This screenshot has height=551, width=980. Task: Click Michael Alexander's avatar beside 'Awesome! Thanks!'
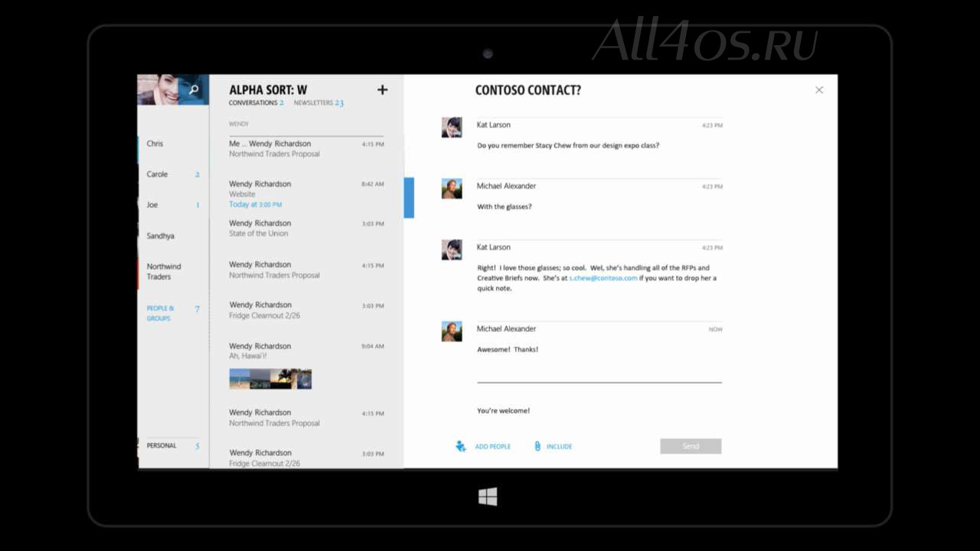coord(452,331)
